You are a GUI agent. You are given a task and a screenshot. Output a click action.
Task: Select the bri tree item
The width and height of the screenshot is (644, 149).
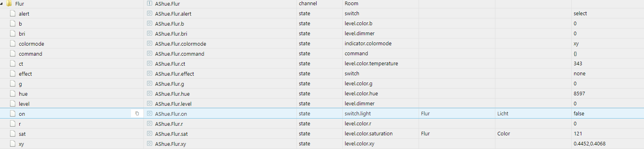tap(22, 34)
